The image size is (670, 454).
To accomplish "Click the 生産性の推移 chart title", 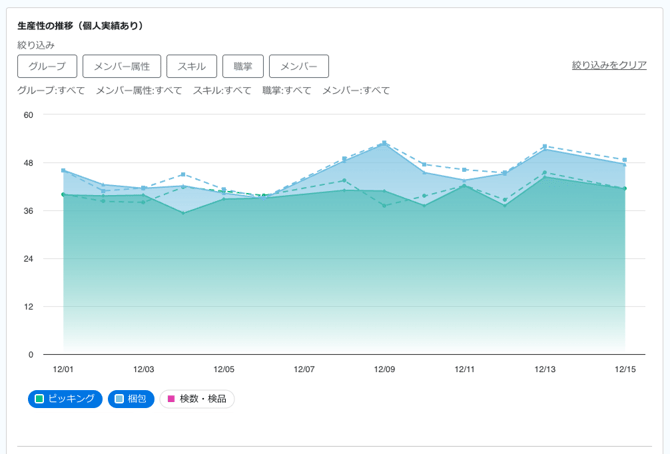I will coord(80,26).
